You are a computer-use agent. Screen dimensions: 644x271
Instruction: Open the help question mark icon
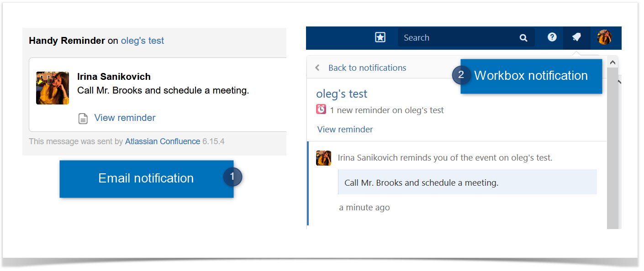point(551,37)
